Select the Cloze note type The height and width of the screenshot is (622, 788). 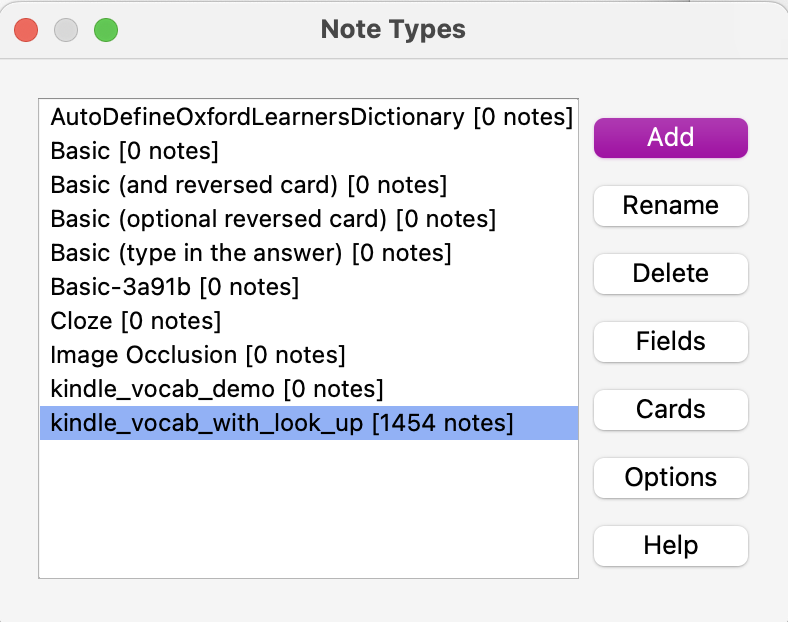click(x=135, y=321)
